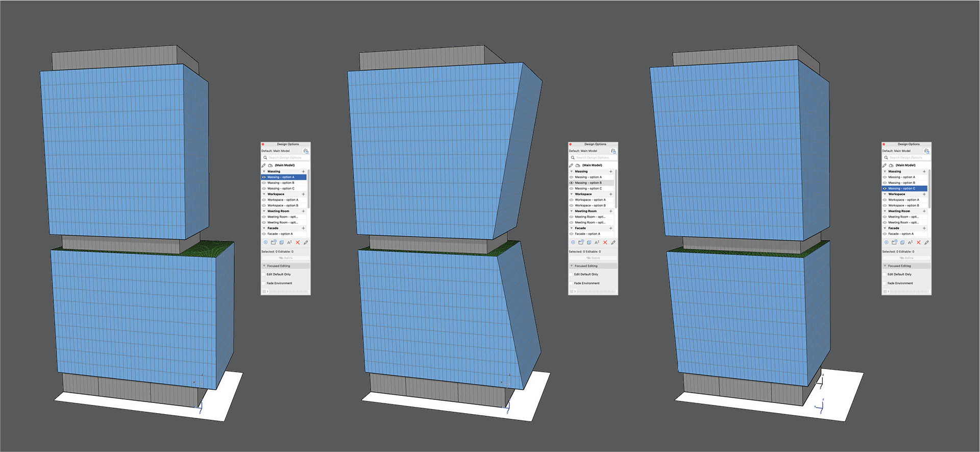Collapse Facade set triangle in middle palette
The image size is (980, 452).
click(x=571, y=228)
